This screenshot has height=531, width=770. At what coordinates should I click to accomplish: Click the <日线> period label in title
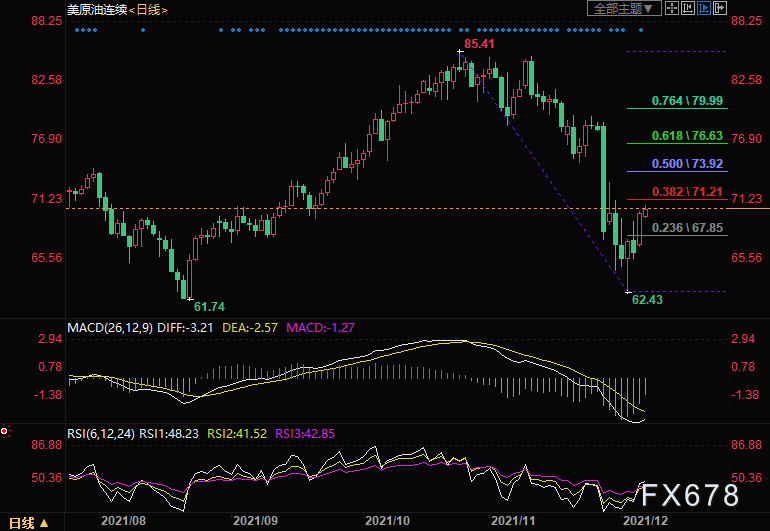148,9
